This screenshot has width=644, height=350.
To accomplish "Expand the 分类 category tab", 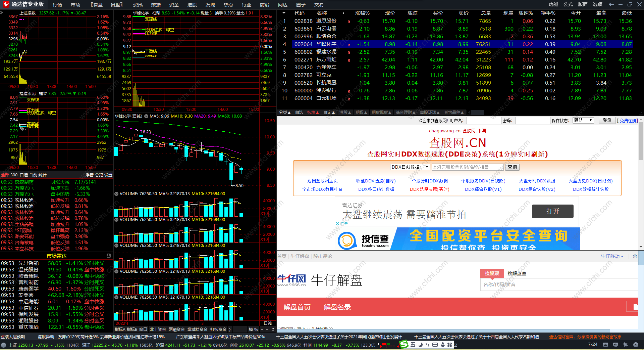I will click(285, 113).
